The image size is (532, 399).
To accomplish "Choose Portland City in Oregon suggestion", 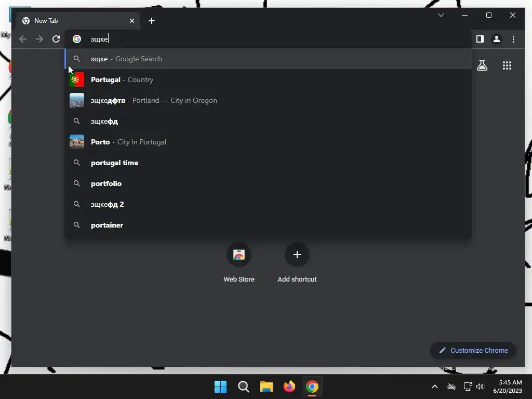I will click(x=268, y=100).
